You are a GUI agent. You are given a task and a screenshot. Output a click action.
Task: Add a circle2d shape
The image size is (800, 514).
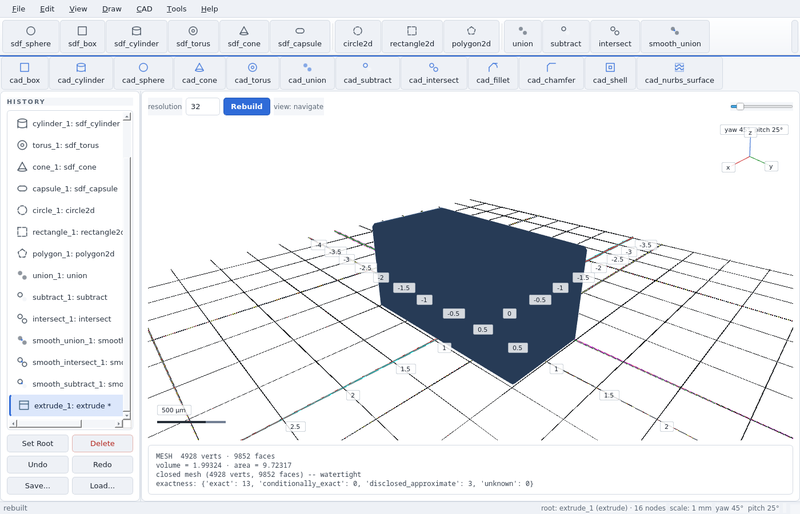pyautogui.click(x=358, y=37)
